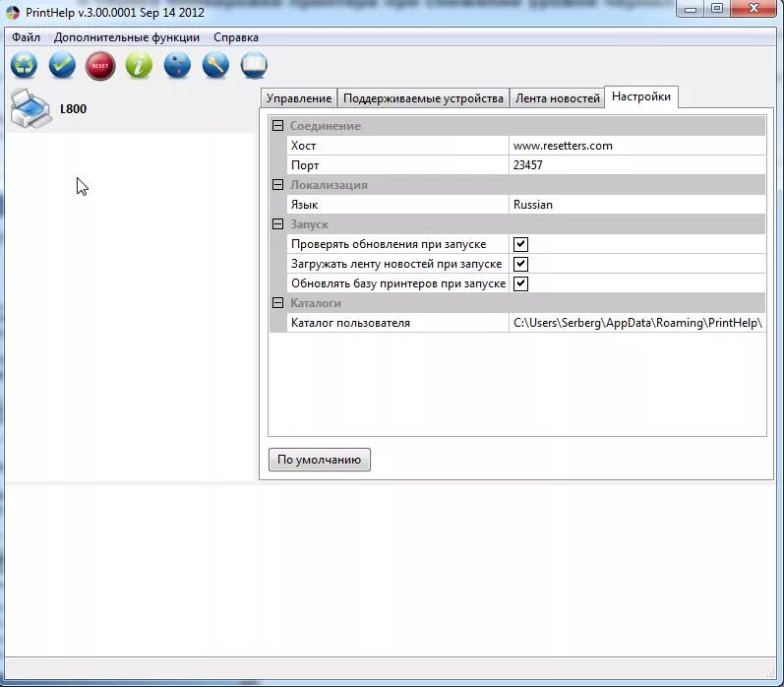Image resolution: width=784 pixels, height=687 pixels.
Task: Switch to the Управление tab
Action: (x=299, y=98)
